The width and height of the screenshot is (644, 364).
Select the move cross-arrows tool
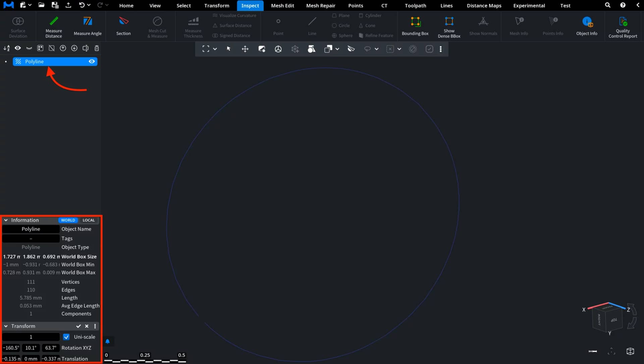pyautogui.click(x=245, y=49)
